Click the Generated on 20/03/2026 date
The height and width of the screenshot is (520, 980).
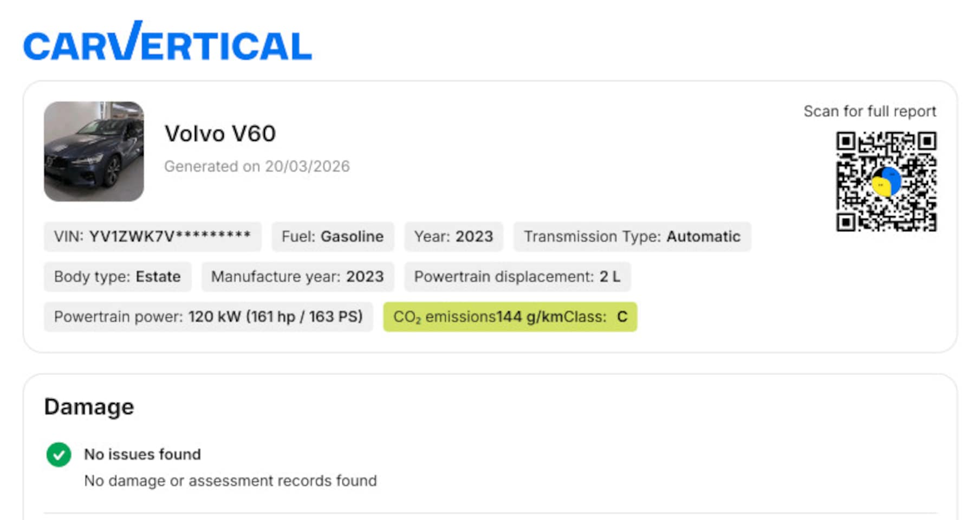(257, 166)
